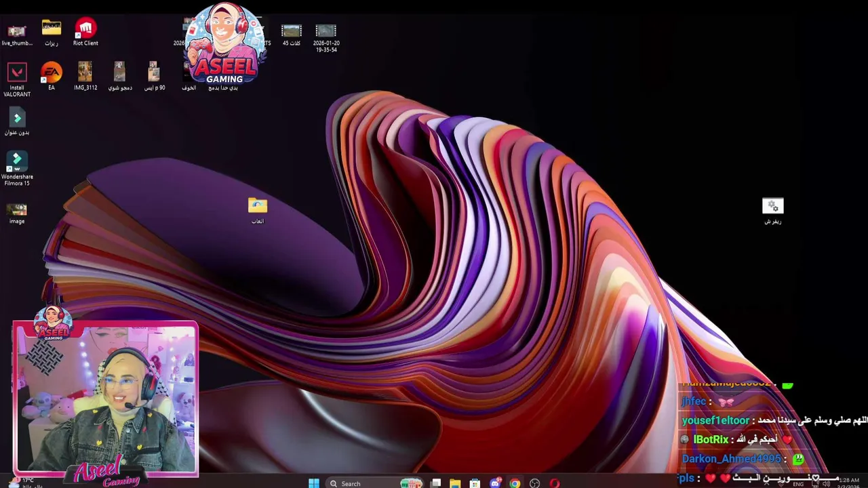868x488 pixels.
Task: Select the ريفرش shortcut with gear icon
Action: [772, 211]
